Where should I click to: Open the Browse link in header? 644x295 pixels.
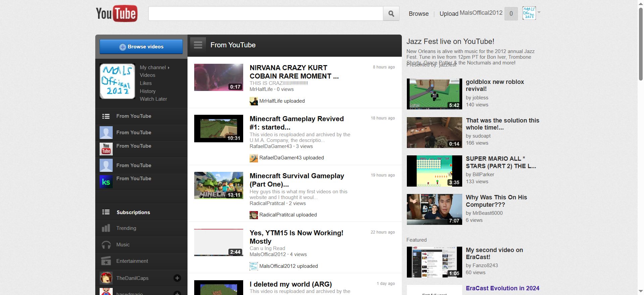419,14
